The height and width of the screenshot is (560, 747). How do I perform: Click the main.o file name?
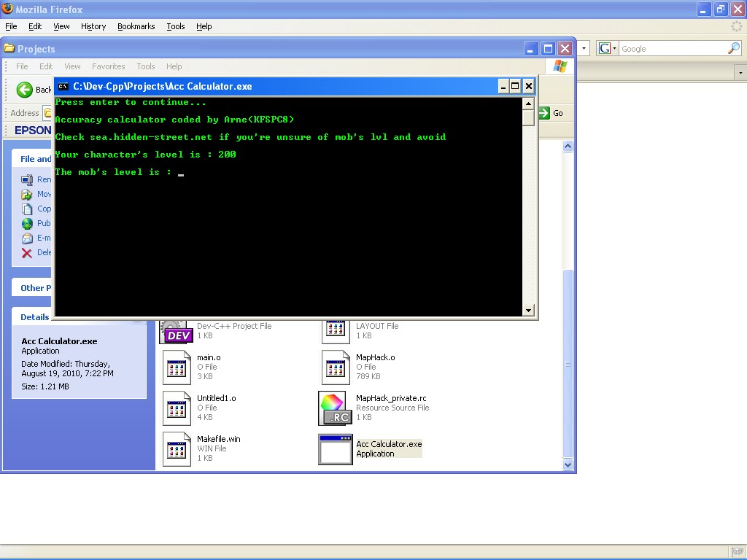coord(209,357)
